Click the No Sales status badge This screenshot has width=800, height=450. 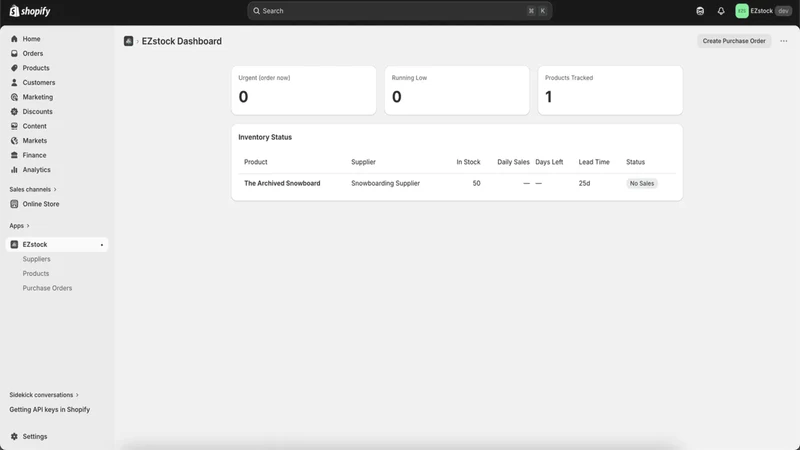(641, 184)
